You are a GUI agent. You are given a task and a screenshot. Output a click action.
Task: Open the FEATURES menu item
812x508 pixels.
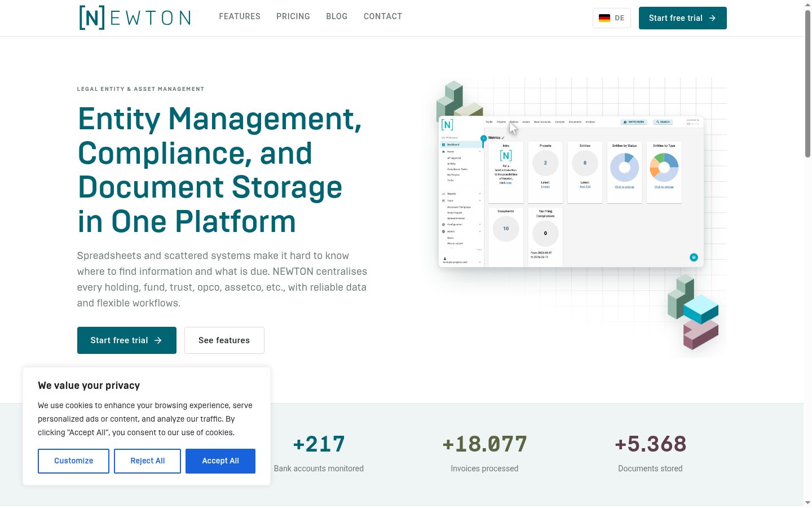pyautogui.click(x=240, y=16)
